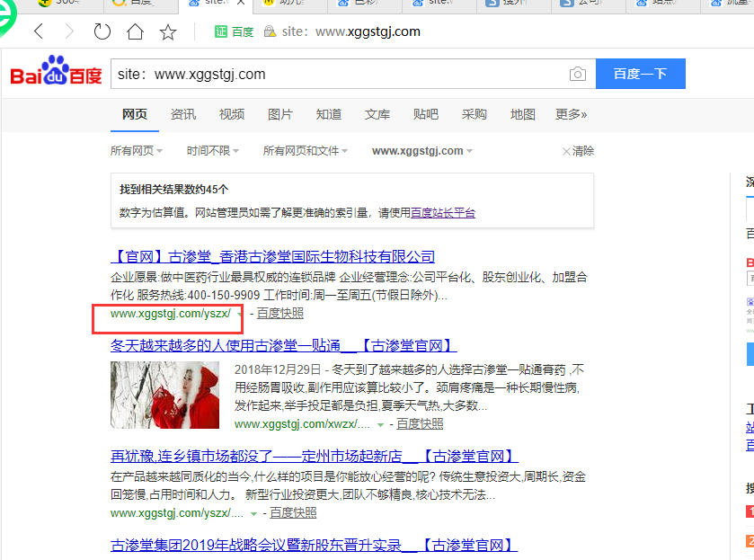Switch to the 采购 tab
The width and height of the screenshot is (754, 560).
coord(475,114)
